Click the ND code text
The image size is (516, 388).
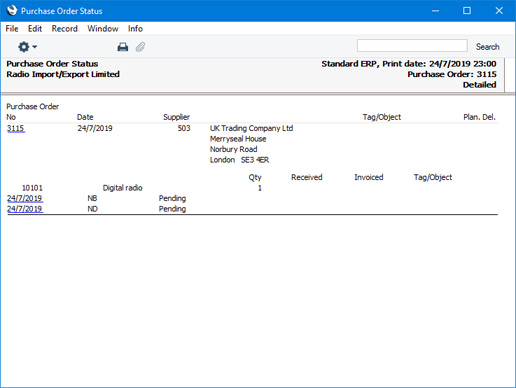[x=92, y=209]
